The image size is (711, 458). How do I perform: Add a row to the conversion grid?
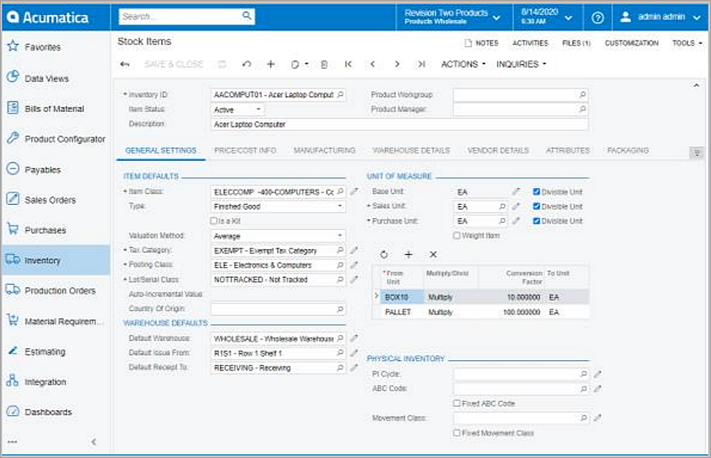[408, 255]
